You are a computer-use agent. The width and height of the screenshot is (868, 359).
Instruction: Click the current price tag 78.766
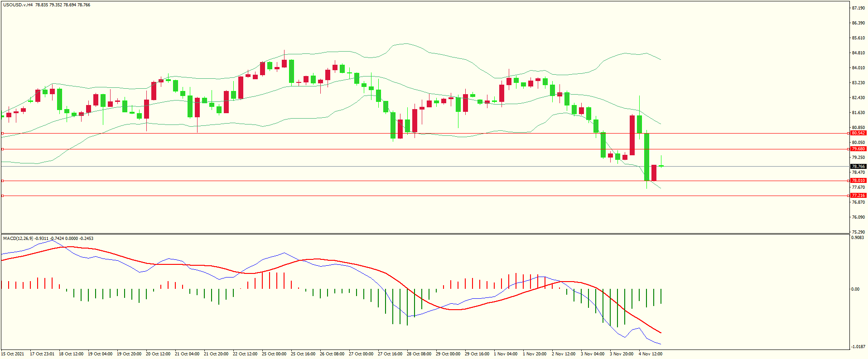[858, 167]
